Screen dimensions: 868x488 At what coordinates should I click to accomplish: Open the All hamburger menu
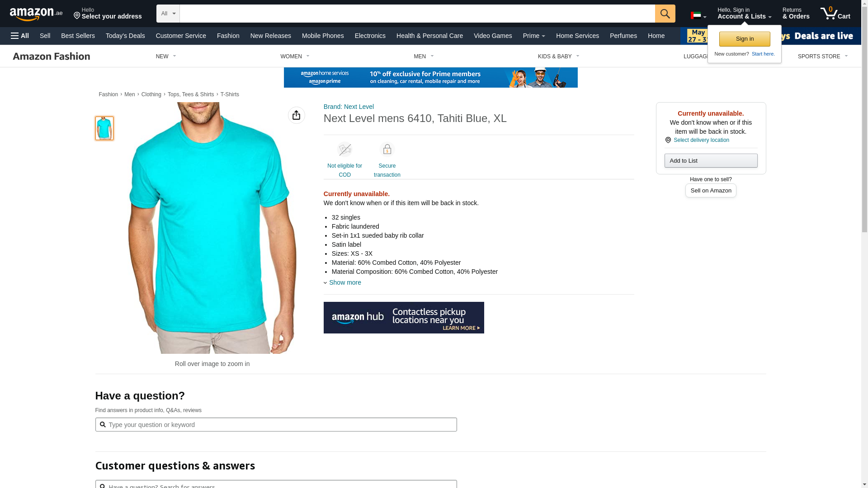point(20,36)
